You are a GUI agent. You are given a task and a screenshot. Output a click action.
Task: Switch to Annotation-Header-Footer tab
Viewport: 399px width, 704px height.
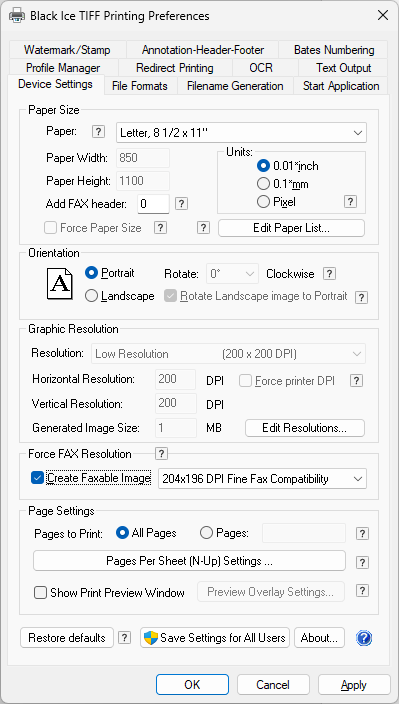pos(203,50)
